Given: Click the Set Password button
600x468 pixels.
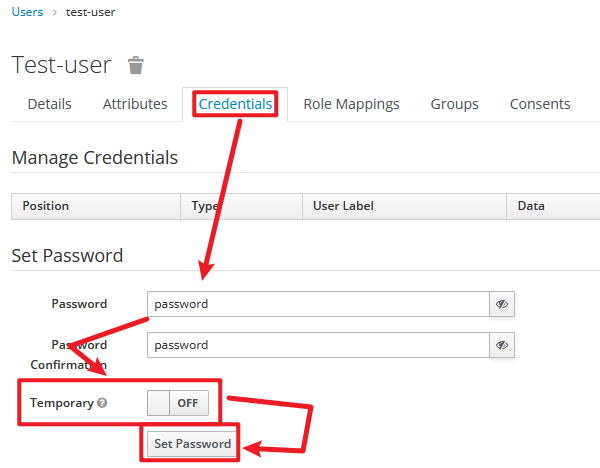Looking at the screenshot, I should point(192,444).
